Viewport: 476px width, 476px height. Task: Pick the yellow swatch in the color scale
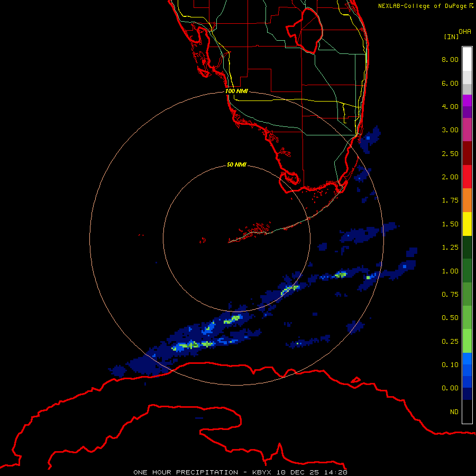point(467,224)
